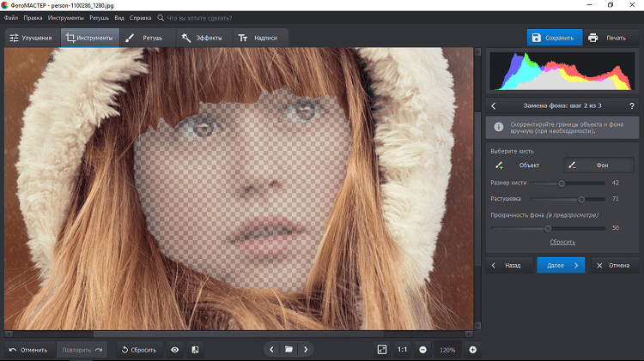Click the Сбросить link under sliders
Viewport: 644px width, 361px height.
click(x=562, y=242)
